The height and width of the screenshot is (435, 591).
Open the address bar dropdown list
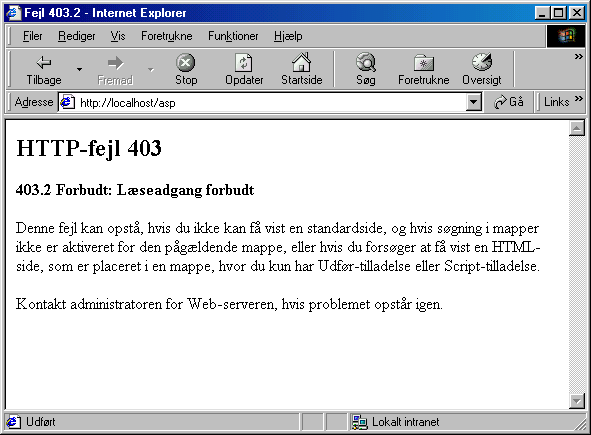(x=473, y=102)
